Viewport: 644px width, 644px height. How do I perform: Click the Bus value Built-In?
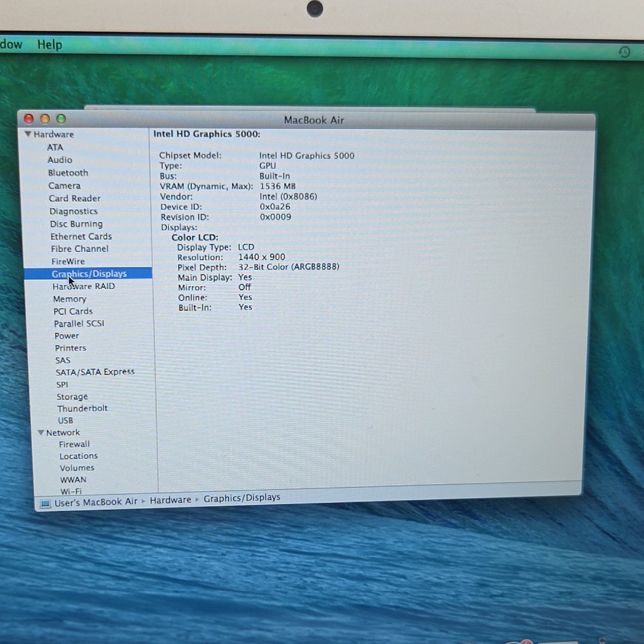point(275,176)
